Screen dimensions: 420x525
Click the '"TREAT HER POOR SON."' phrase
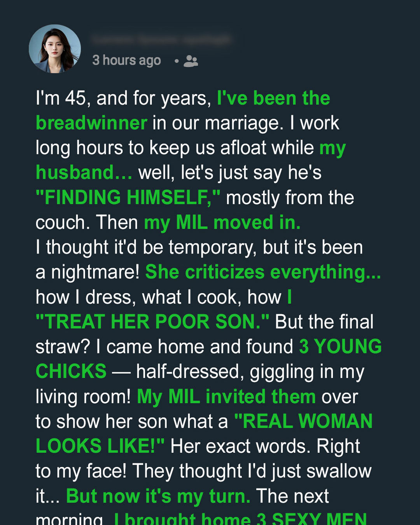(152, 322)
